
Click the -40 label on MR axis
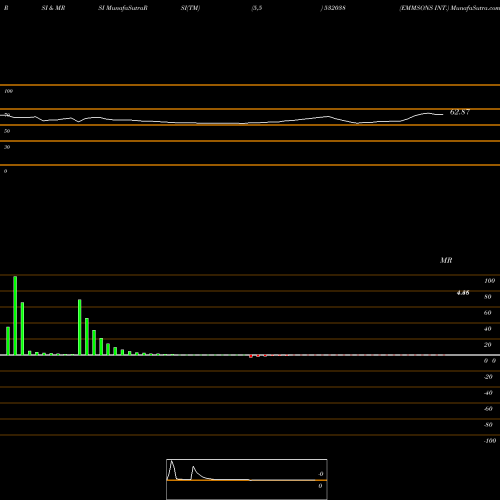[x=488, y=393]
